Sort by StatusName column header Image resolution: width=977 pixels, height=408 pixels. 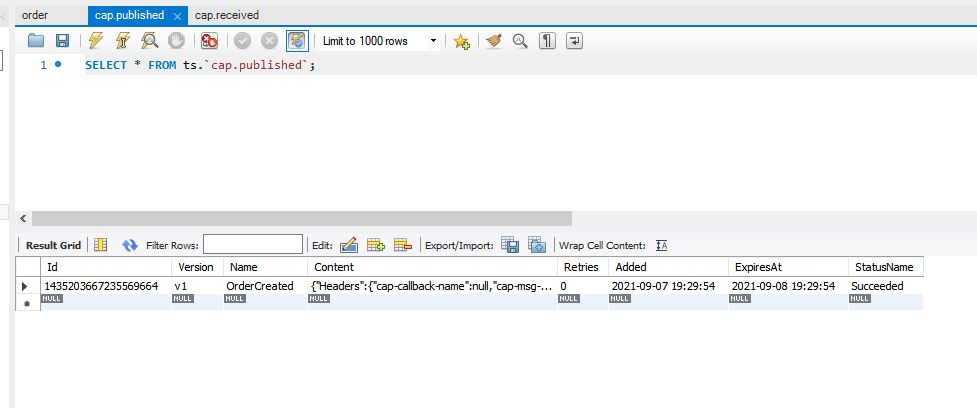coord(885,267)
